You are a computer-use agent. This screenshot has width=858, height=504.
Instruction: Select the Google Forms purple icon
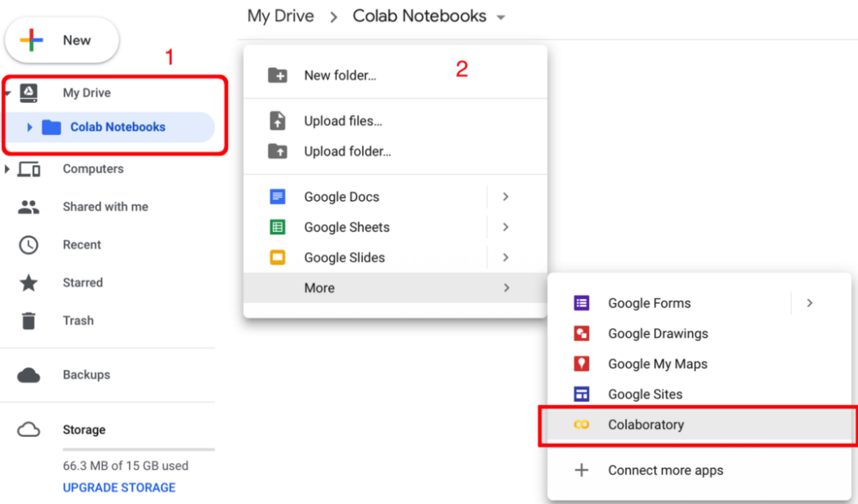click(581, 303)
